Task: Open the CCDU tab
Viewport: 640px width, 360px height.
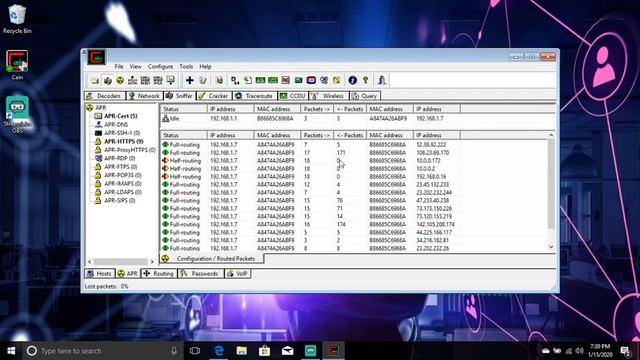Action: pos(293,96)
